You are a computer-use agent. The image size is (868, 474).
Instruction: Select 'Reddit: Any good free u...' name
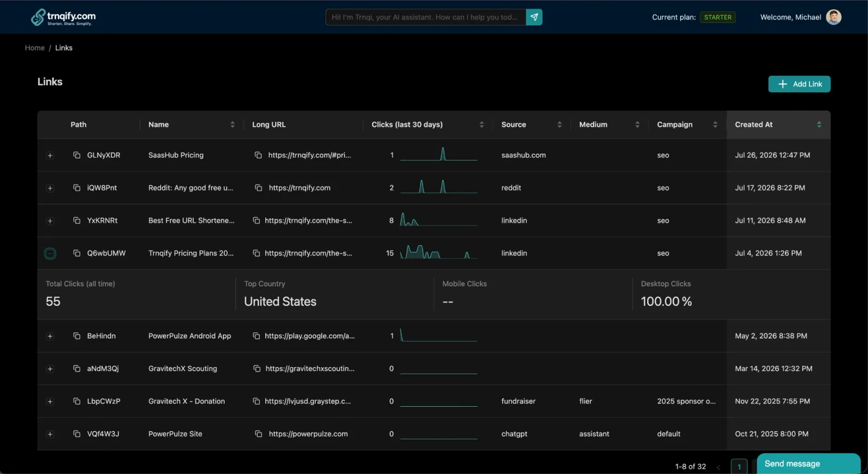[191, 188]
